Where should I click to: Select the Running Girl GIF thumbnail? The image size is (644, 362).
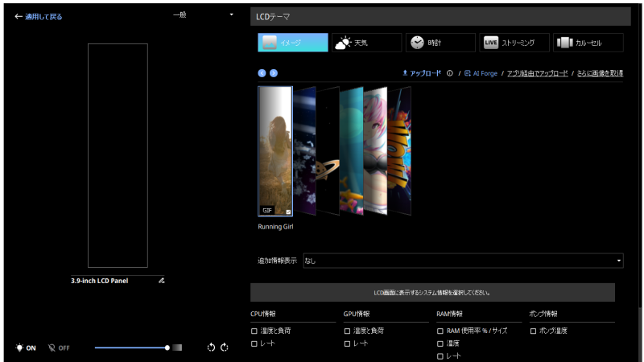[275, 151]
